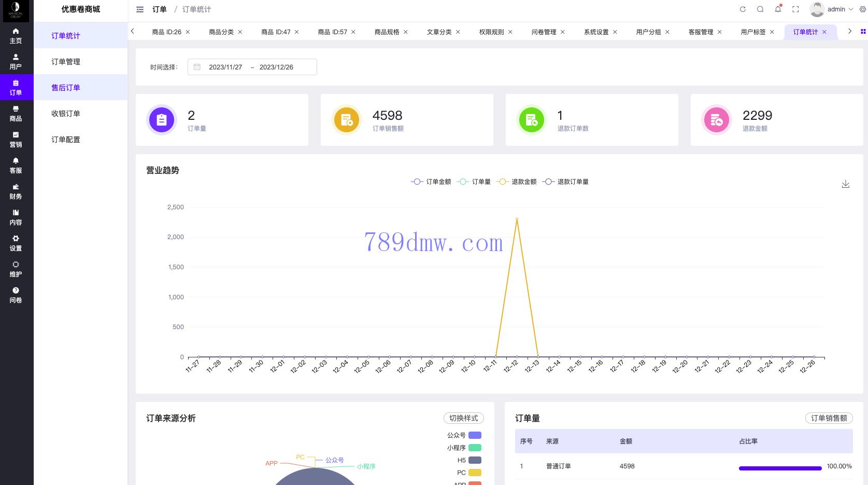The image size is (868, 485).
Task: Go to 财务 in left navigation
Action: (16, 191)
